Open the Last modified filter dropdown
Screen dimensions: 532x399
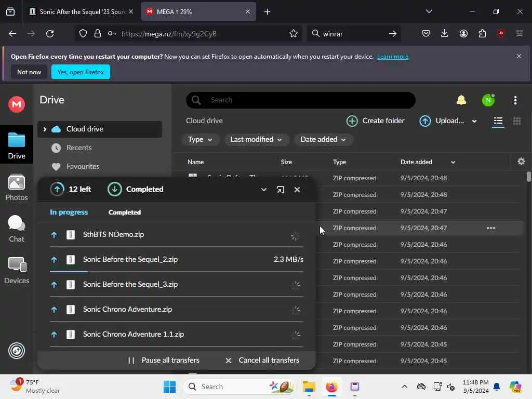[x=256, y=140]
